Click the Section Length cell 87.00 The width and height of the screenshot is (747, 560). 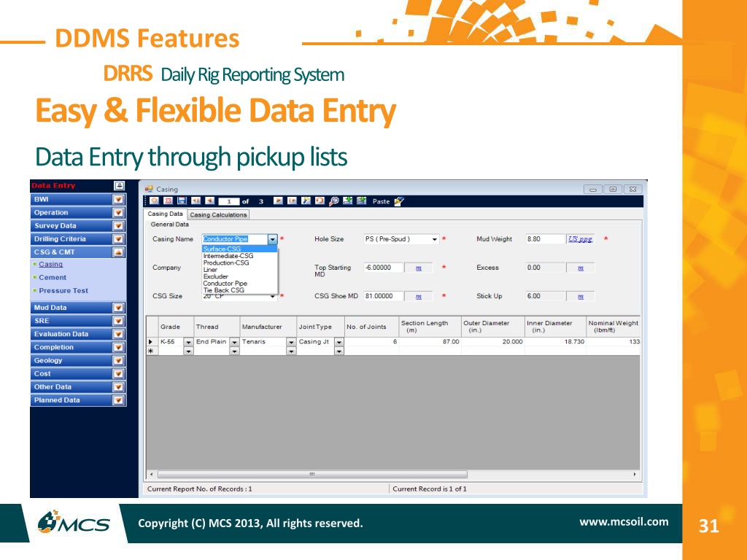point(430,342)
